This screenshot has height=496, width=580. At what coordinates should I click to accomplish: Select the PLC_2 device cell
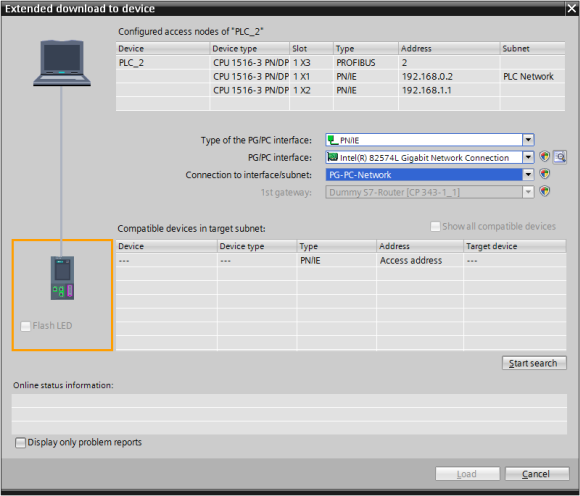(162, 63)
